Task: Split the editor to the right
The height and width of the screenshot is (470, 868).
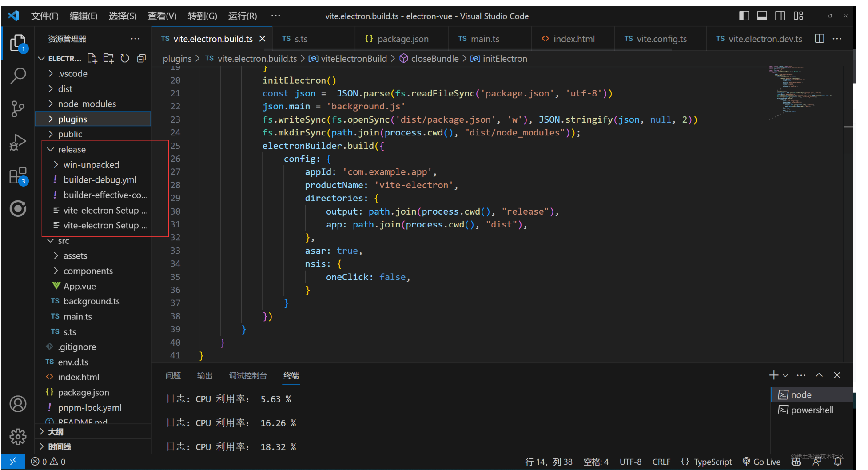Action: coord(820,39)
